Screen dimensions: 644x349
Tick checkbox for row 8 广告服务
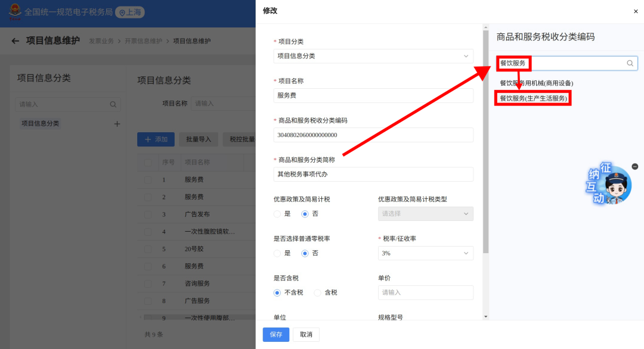(x=148, y=301)
